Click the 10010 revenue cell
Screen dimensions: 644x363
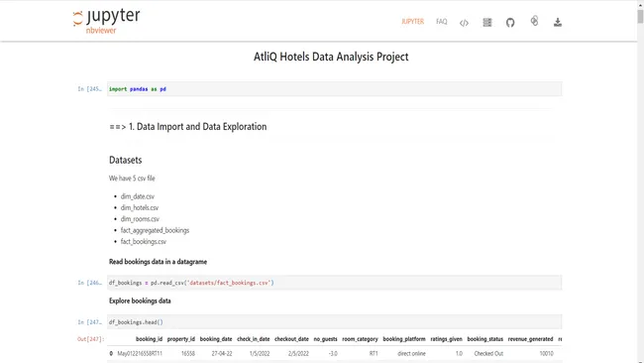pos(546,353)
